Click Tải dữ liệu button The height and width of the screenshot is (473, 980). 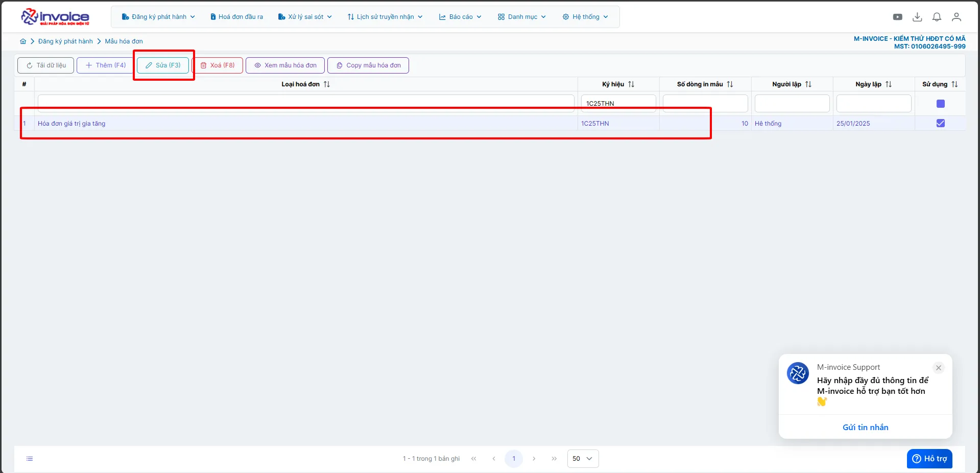tap(46, 65)
